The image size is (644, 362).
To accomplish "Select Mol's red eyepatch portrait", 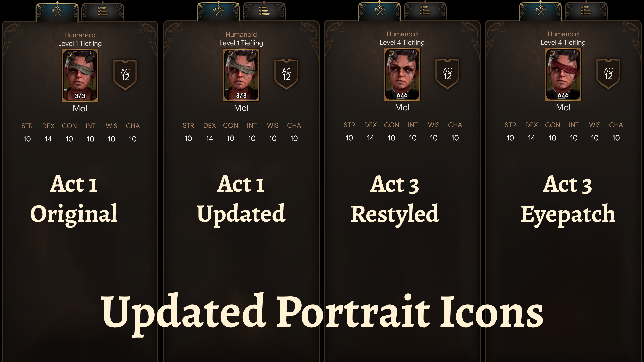I will pyautogui.click(x=563, y=74).
